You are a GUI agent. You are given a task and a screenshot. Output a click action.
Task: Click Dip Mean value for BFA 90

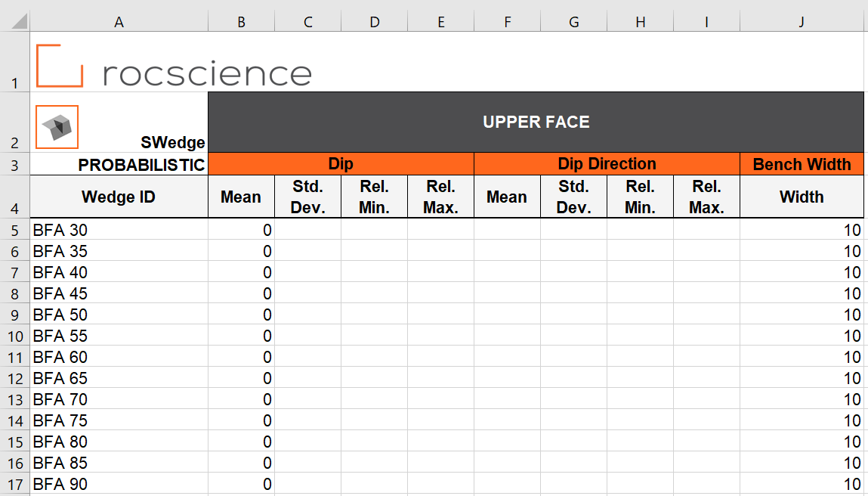pyautogui.click(x=241, y=484)
